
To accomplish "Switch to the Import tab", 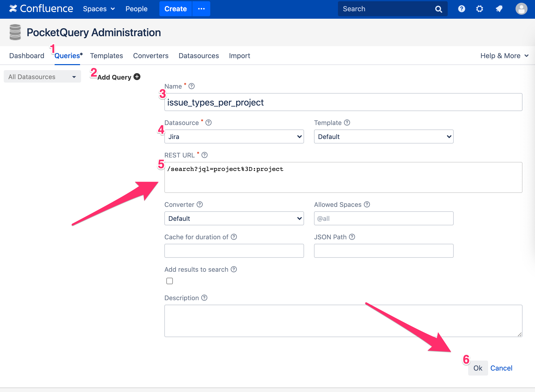I will pyautogui.click(x=239, y=56).
